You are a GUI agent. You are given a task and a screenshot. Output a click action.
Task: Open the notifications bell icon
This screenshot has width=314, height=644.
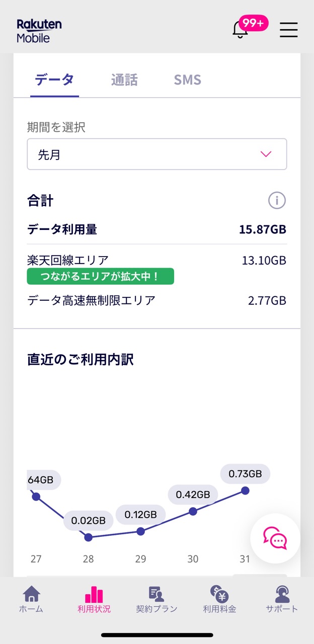(x=240, y=30)
